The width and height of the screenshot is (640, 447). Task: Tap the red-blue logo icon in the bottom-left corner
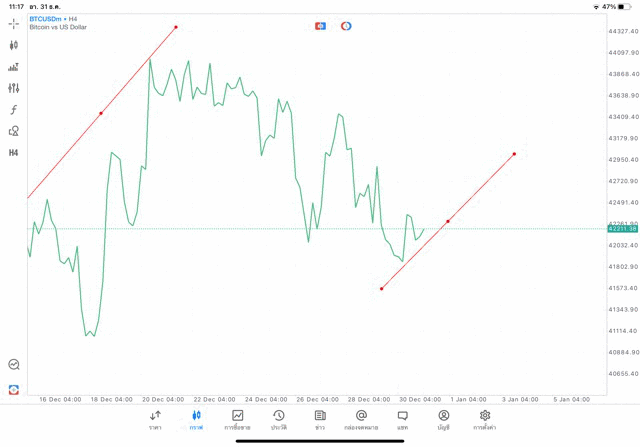pyautogui.click(x=14, y=389)
